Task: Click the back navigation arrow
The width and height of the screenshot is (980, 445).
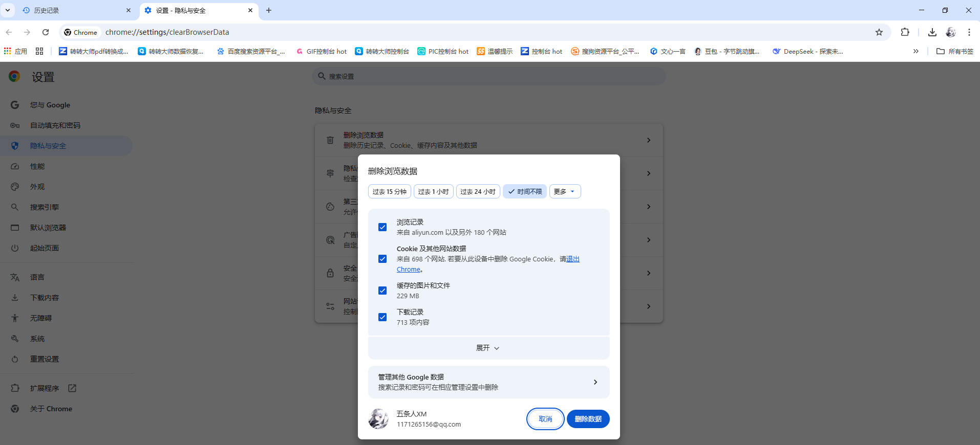Action: 9,32
